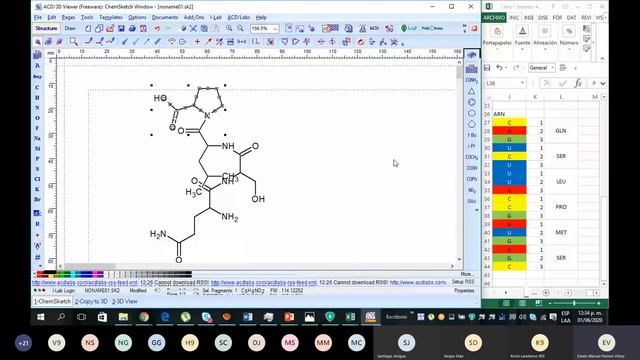Viewport: 640px width, 360px height.
Task: Select the Draw Chains tool
Action: [x=110, y=41]
